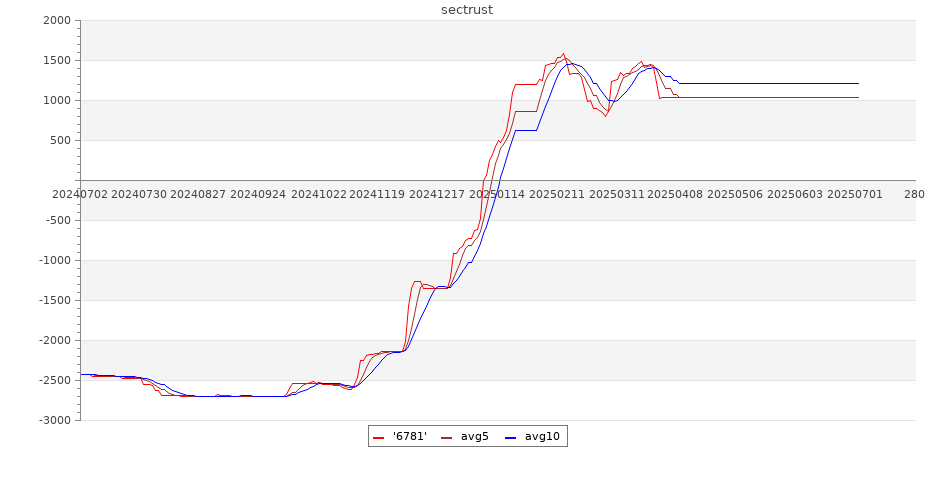The width and height of the screenshot is (935, 500).
Task: Click the 20241022 date label
Action: point(319,194)
